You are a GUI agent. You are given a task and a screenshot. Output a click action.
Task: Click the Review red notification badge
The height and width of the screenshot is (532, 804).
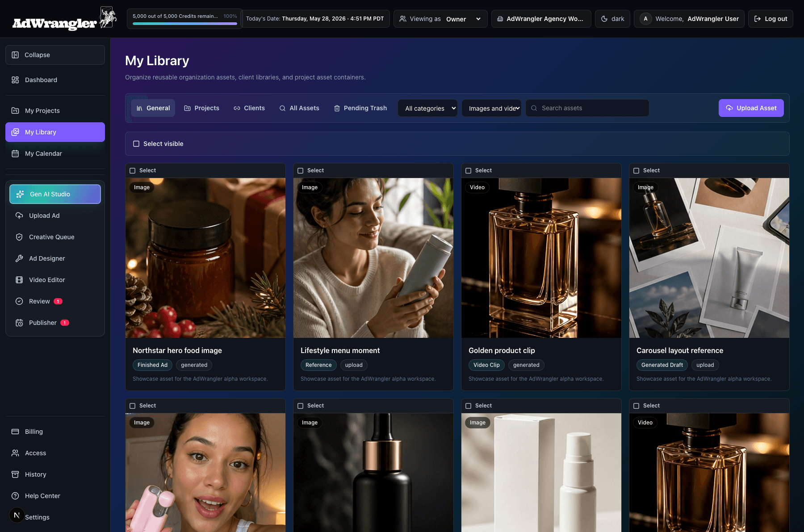[x=58, y=301]
